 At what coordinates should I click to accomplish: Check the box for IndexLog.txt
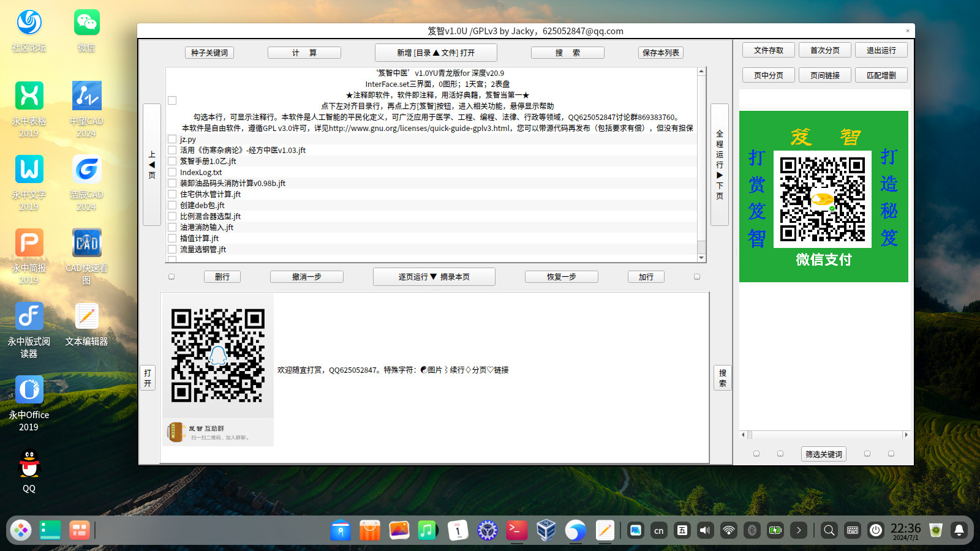[x=172, y=172]
